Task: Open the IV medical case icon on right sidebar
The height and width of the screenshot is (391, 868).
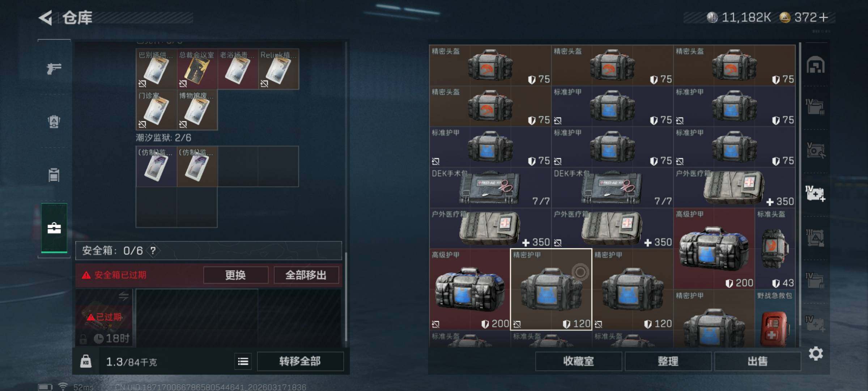Action: (x=815, y=194)
